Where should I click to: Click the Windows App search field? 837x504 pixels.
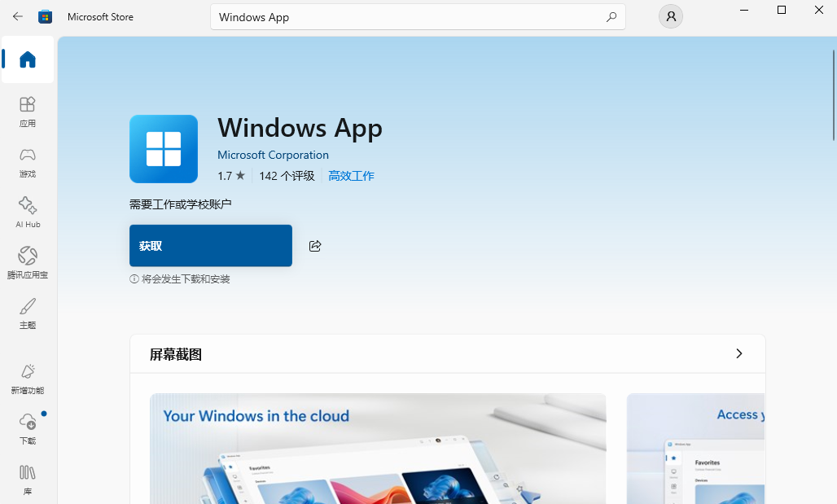407,17
